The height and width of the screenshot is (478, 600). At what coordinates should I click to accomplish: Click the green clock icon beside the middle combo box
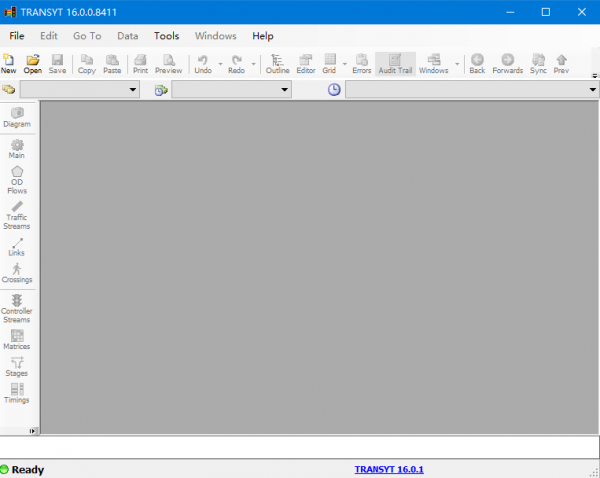[x=161, y=90]
